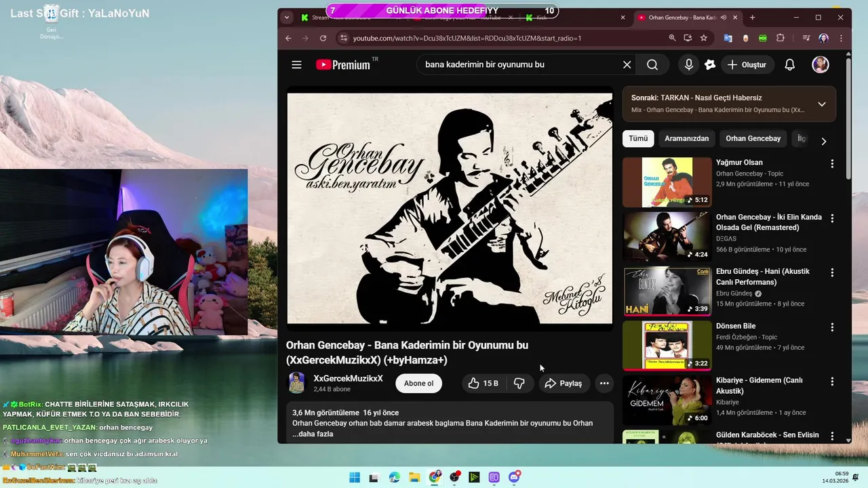Dislike the Orhan Gencebay video
The height and width of the screenshot is (488, 868).
(519, 384)
